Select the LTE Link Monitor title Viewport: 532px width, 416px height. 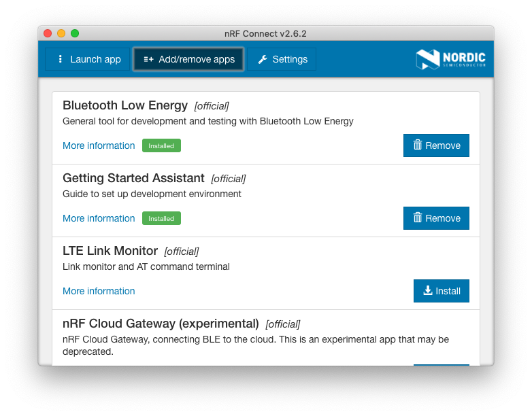[x=110, y=251]
